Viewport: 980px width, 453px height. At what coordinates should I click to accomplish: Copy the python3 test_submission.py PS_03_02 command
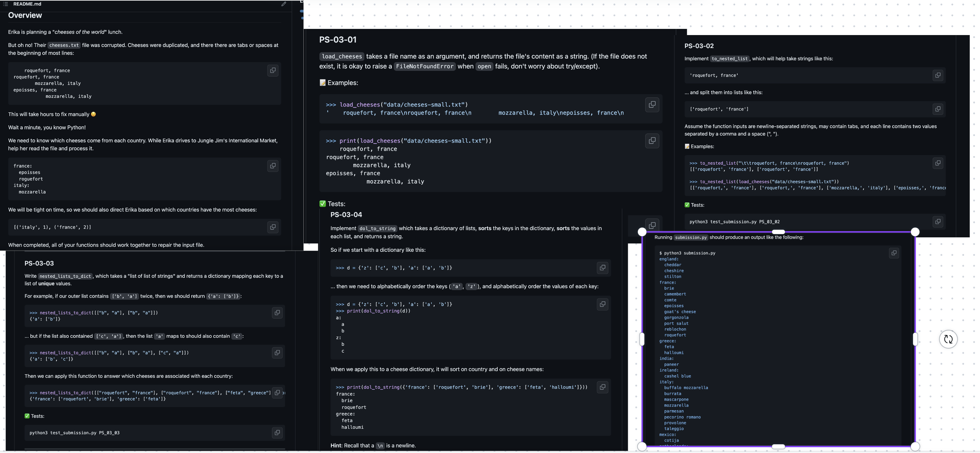click(937, 221)
